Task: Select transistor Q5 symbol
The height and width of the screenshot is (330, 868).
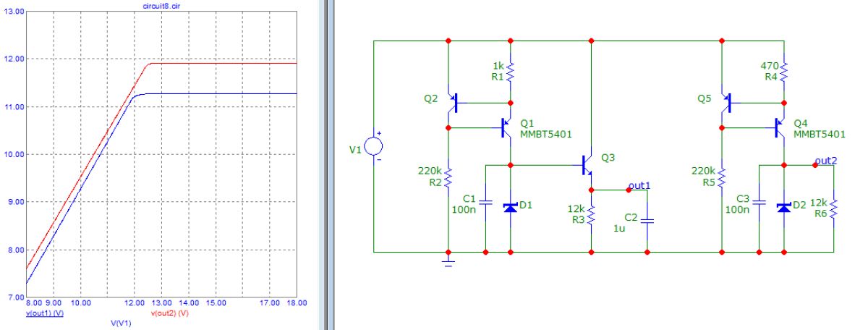Action: point(726,103)
